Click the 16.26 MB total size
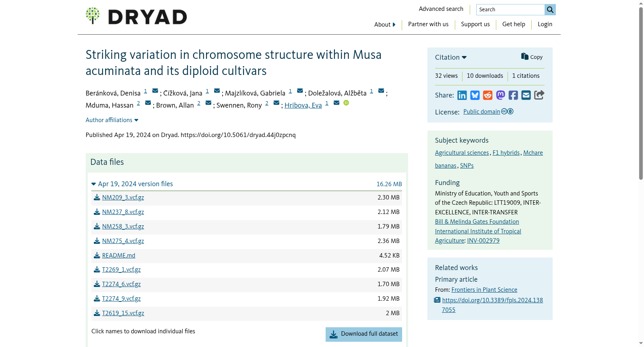644x347 pixels. 389,184
